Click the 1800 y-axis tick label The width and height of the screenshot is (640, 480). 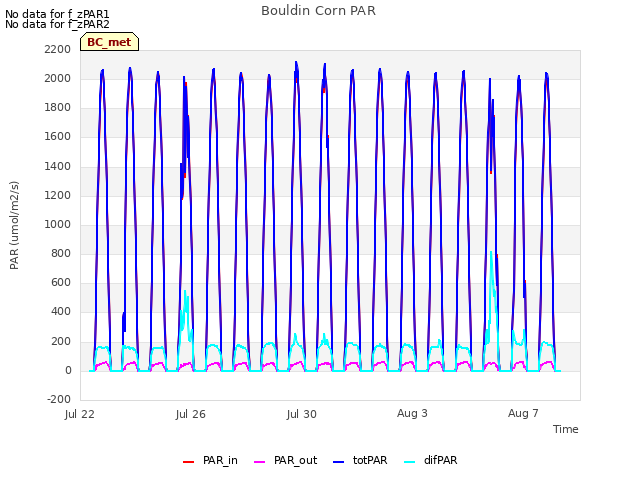(x=58, y=108)
